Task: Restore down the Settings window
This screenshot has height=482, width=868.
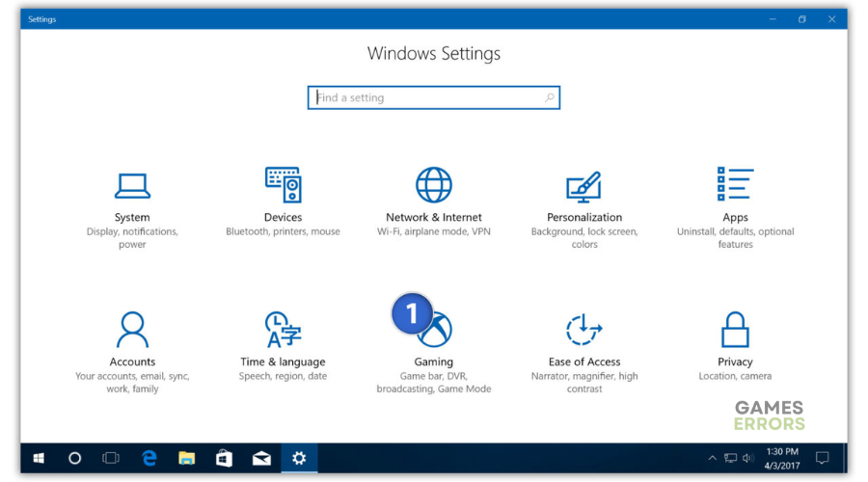Action: tap(802, 19)
